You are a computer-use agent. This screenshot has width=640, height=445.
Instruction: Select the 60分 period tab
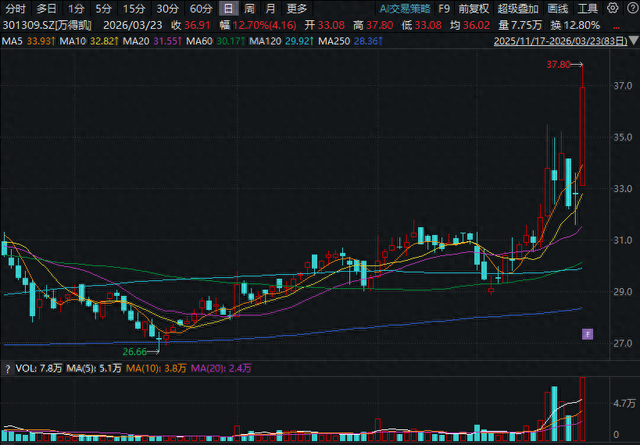pos(201,8)
